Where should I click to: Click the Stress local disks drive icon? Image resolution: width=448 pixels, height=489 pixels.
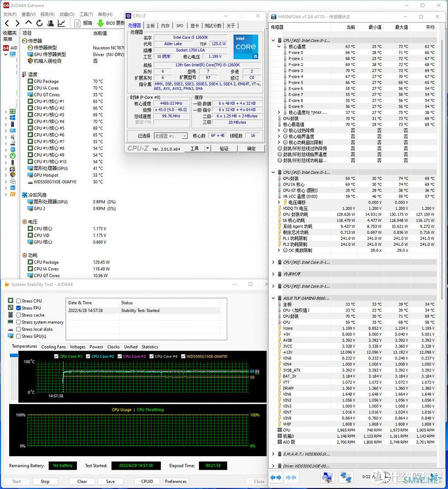pyautogui.click(x=11, y=330)
